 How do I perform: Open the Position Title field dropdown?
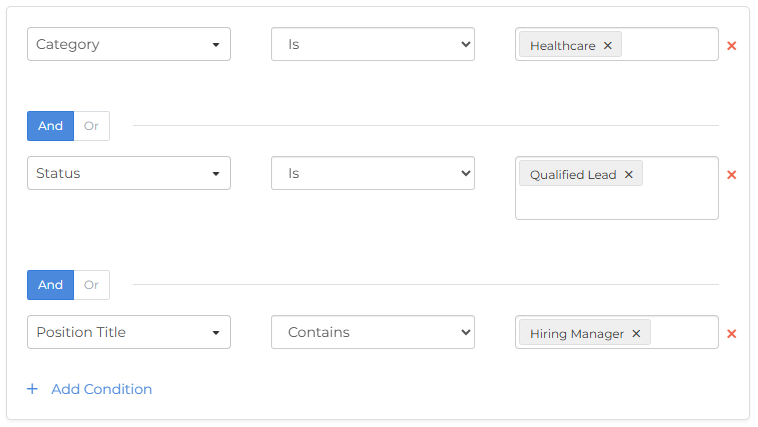coord(128,332)
